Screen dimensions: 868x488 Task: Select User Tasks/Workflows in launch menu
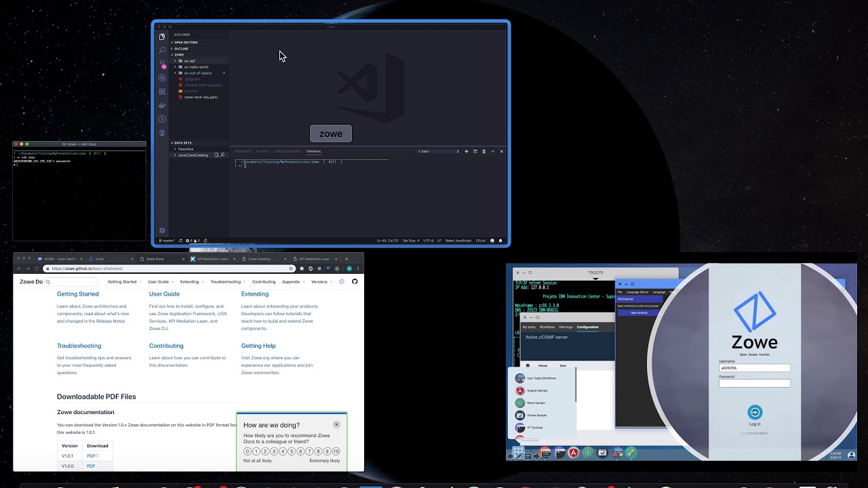tap(541, 378)
